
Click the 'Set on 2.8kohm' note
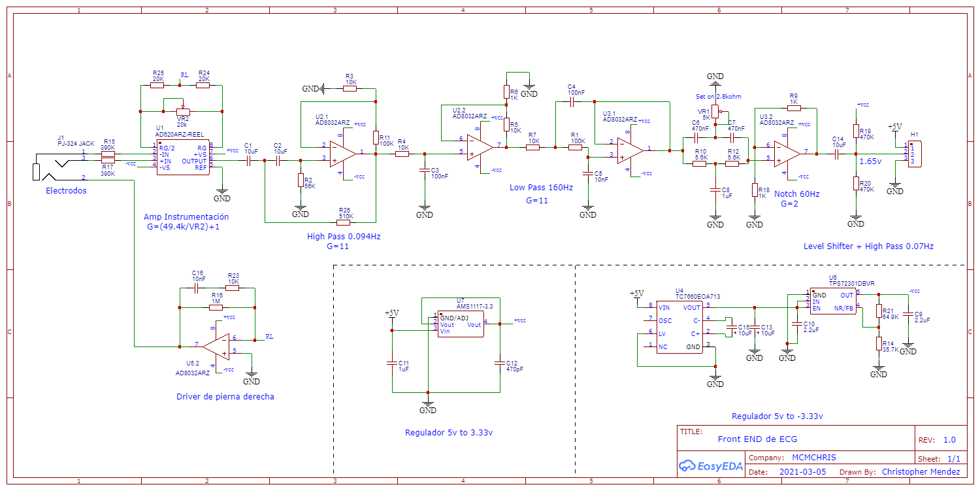(x=718, y=96)
